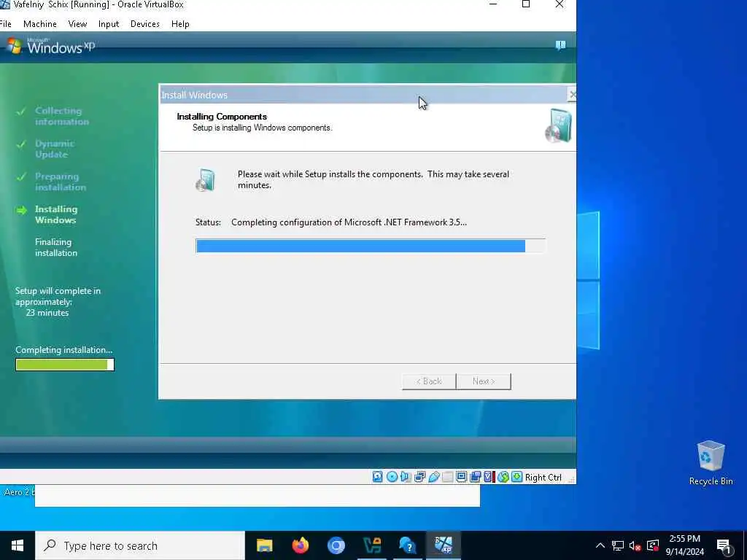Open the View menu
Screen dimensions: 747x560
[77, 24]
